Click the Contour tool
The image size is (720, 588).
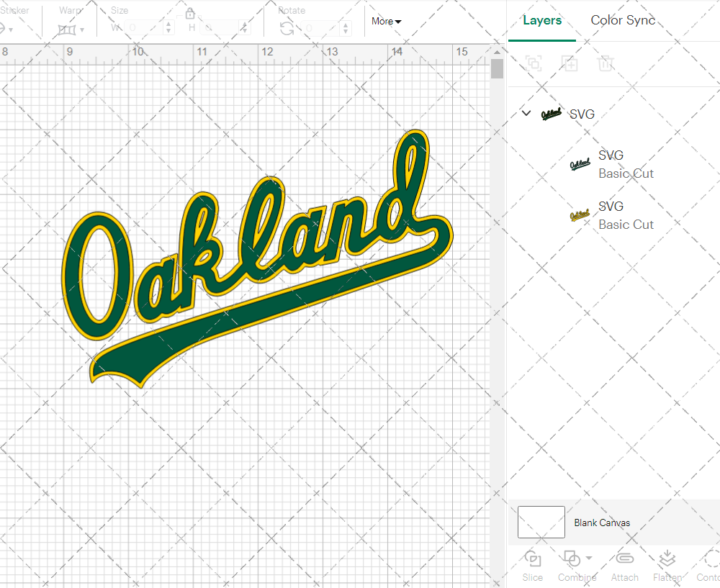tap(709, 566)
